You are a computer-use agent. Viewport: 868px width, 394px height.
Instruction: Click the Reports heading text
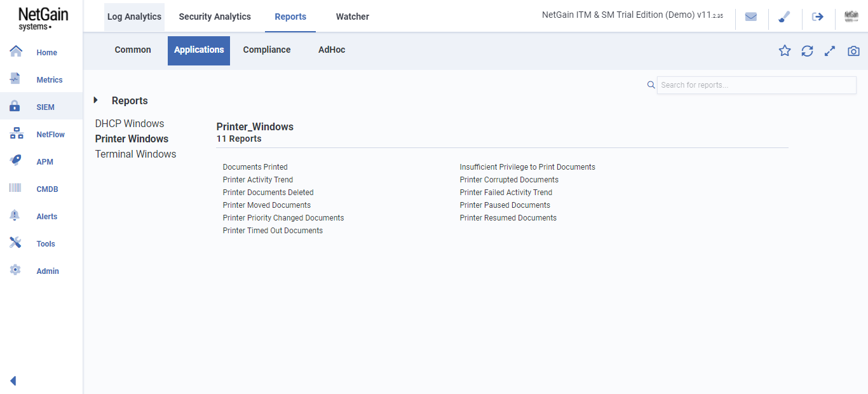(x=130, y=100)
